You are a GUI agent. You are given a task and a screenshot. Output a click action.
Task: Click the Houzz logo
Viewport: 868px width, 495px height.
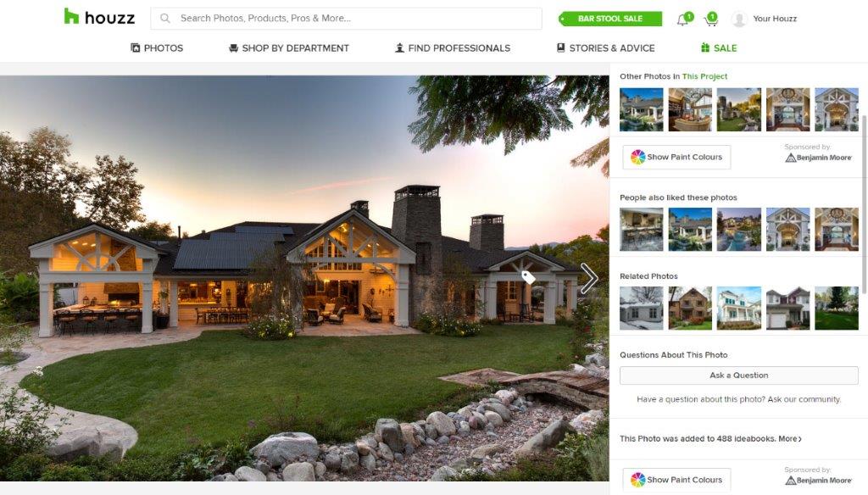tap(99, 17)
